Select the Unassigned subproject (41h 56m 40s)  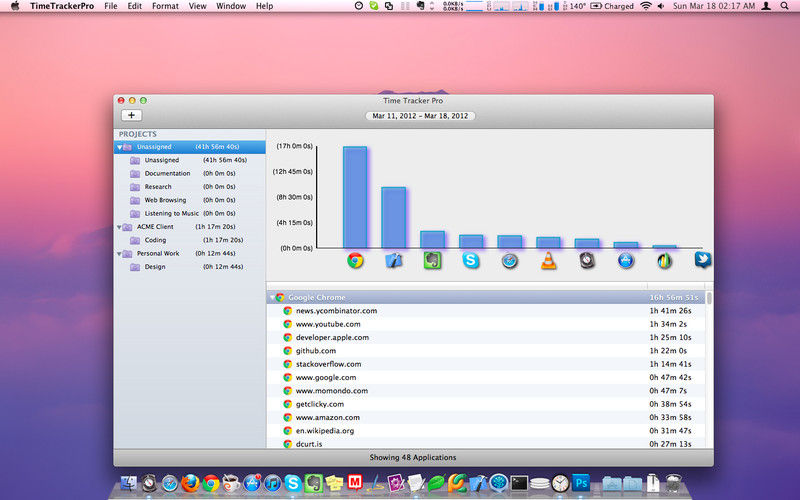(190, 160)
